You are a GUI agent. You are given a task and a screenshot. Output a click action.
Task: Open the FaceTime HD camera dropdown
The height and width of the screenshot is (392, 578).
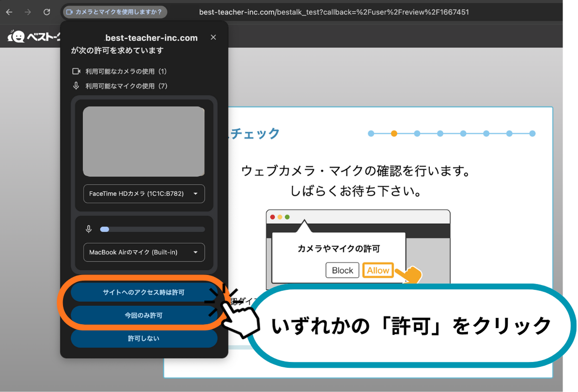pos(144,194)
